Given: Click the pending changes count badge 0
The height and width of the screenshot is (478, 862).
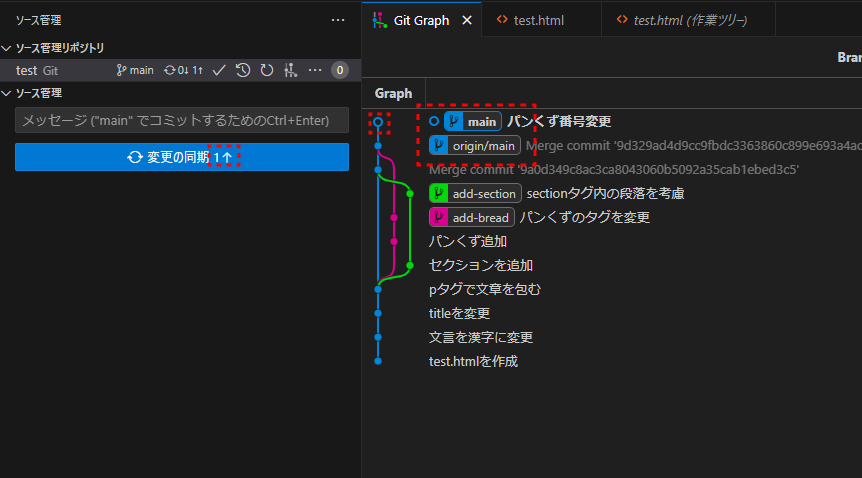Looking at the screenshot, I should click(340, 70).
